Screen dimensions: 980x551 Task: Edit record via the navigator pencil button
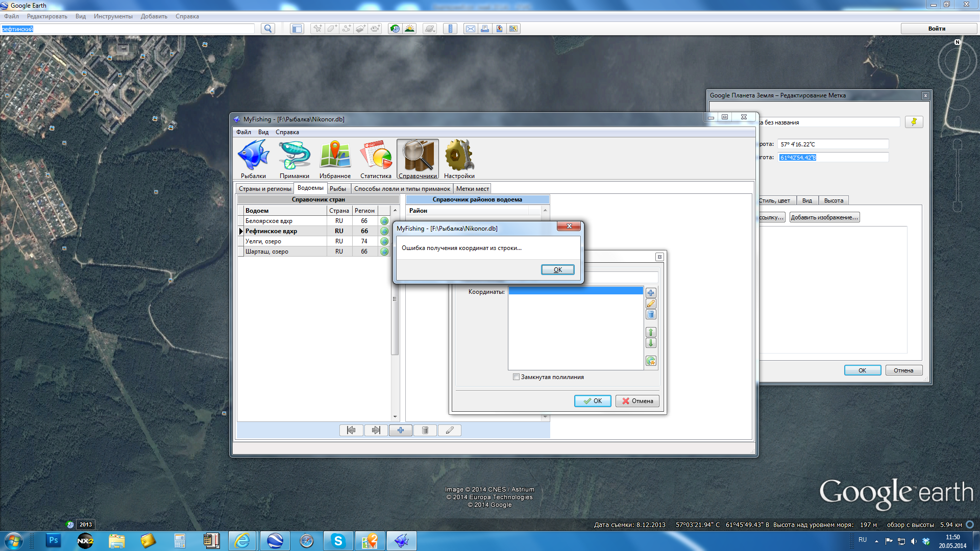coord(450,430)
